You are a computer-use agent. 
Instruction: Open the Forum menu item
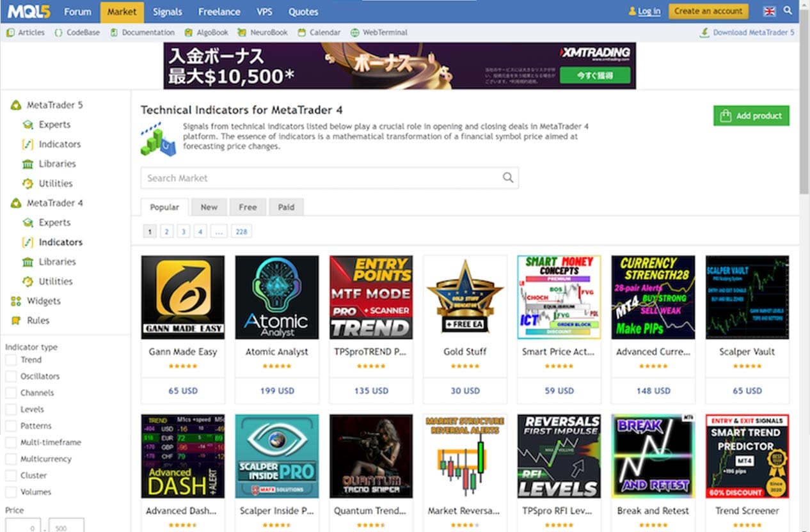tap(77, 12)
